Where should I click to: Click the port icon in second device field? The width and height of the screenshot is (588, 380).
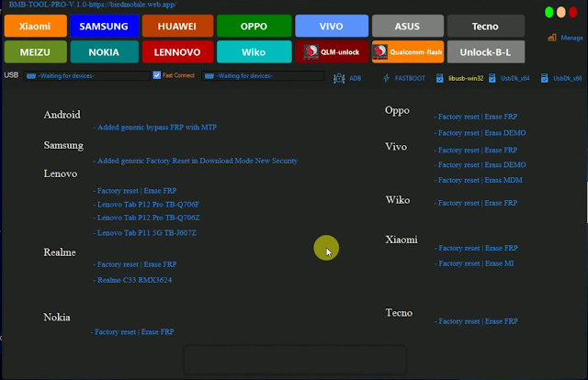[209, 76]
